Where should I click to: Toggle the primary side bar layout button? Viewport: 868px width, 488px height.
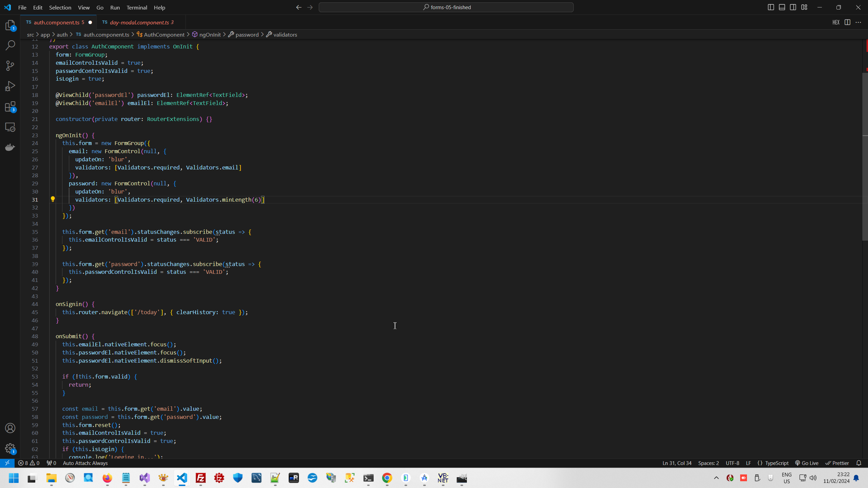click(771, 7)
